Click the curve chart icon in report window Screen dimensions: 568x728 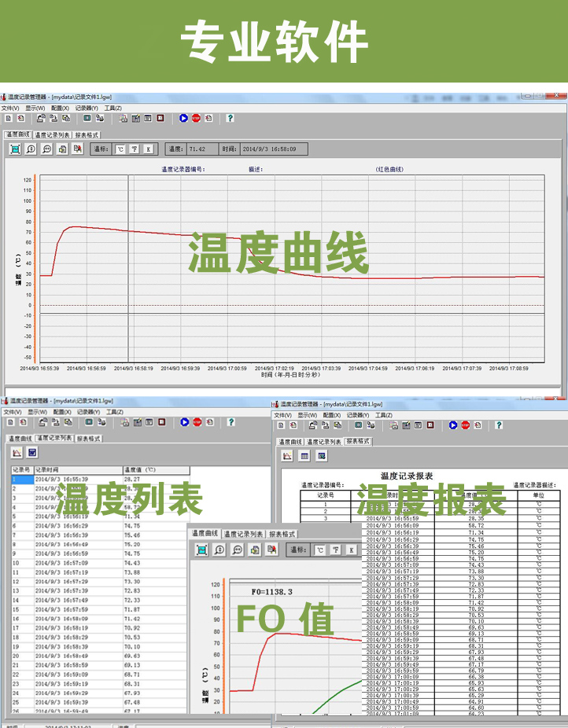click(287, 455)
